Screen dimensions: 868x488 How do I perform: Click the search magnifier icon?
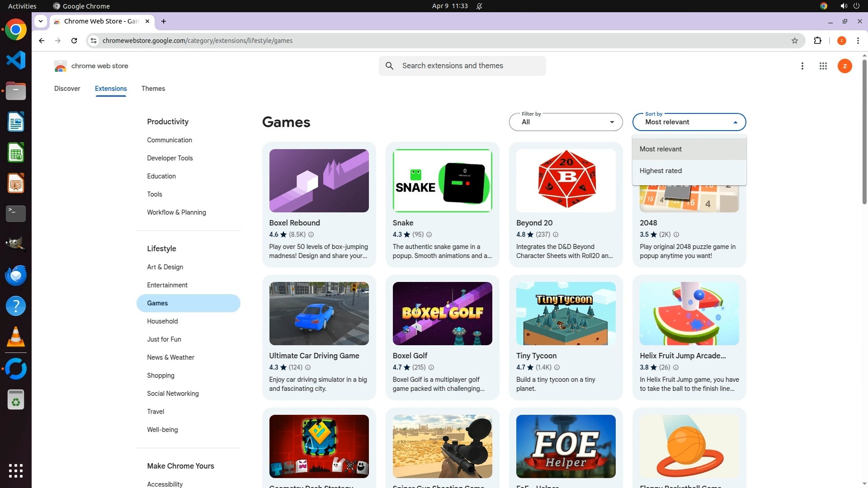click(389, 66)
